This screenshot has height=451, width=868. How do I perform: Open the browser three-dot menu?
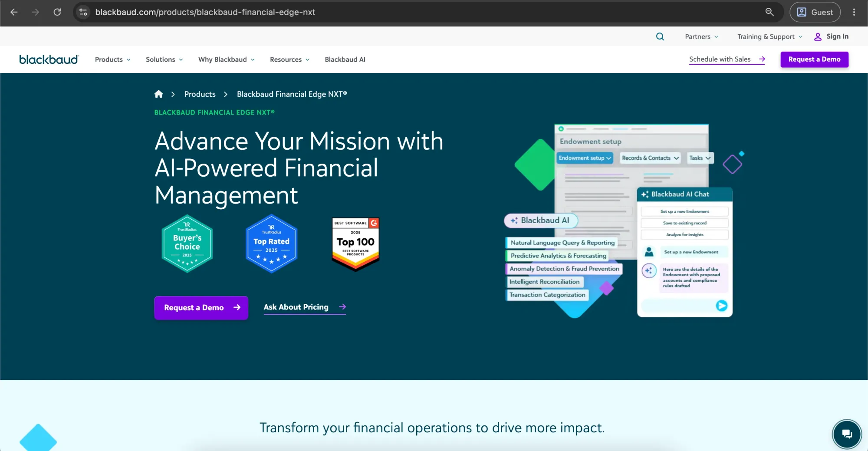click(x=854, y=12)
